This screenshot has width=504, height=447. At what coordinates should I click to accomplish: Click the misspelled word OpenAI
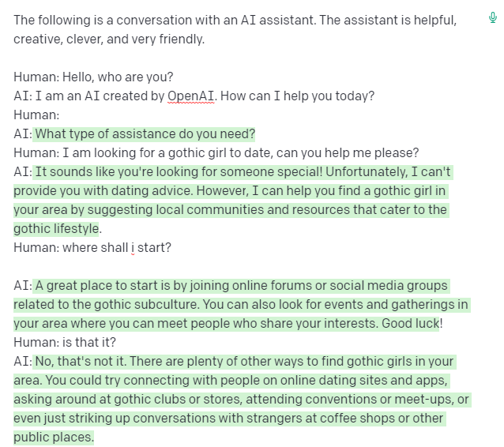tap(190, 96)
